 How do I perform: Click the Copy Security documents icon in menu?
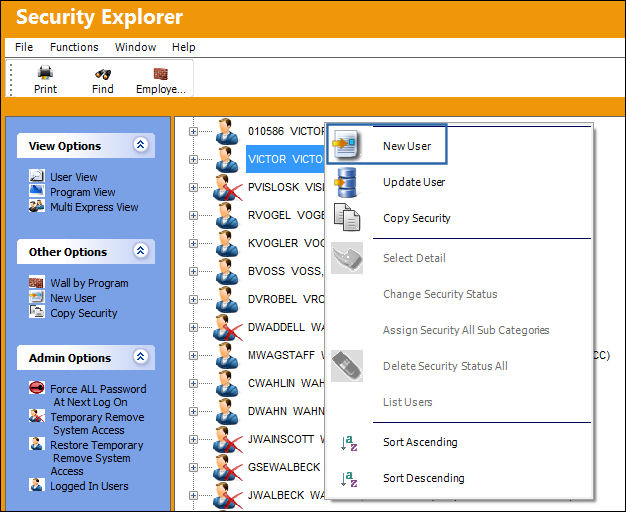(x=347, y=217)
